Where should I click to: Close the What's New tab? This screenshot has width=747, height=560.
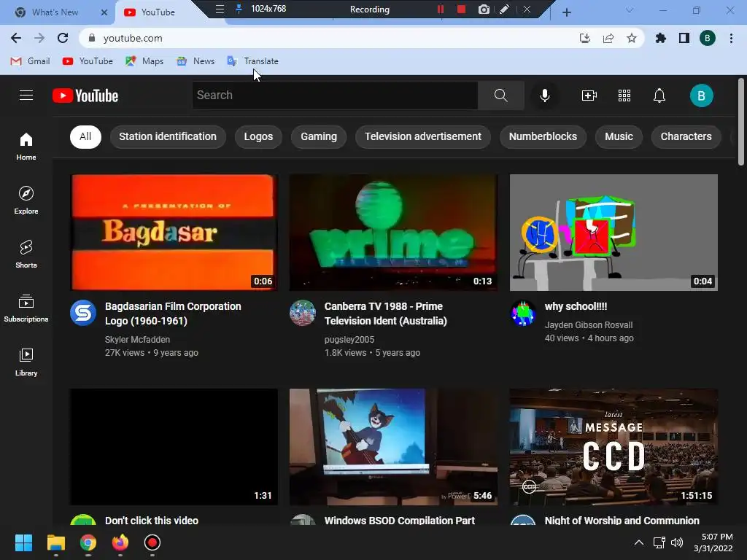click(104, 12)
